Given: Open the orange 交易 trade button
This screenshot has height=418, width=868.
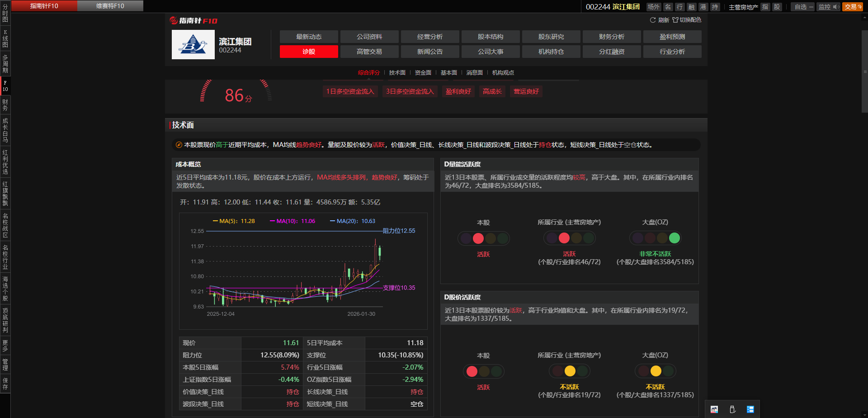Looking at the screenshot, I should (x=853, y=7).
